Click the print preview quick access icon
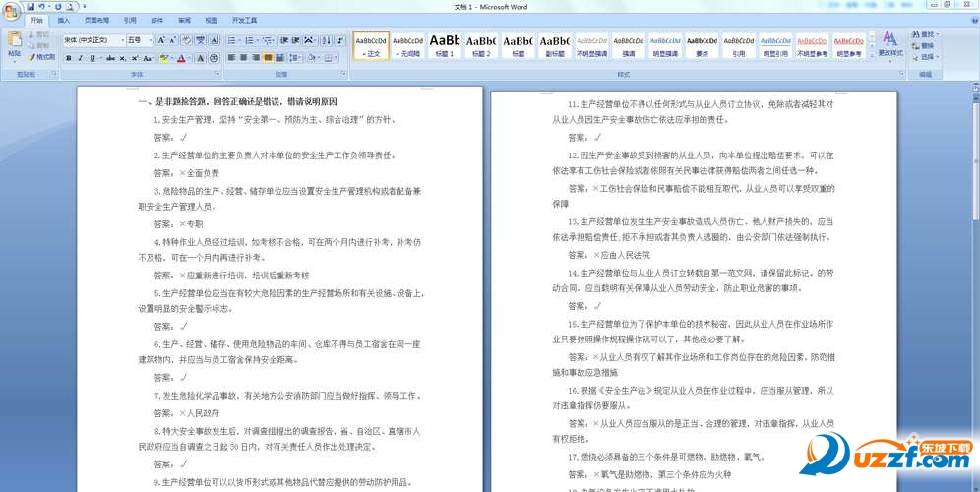This screenshot has height=492, width=980. (69, 6)
